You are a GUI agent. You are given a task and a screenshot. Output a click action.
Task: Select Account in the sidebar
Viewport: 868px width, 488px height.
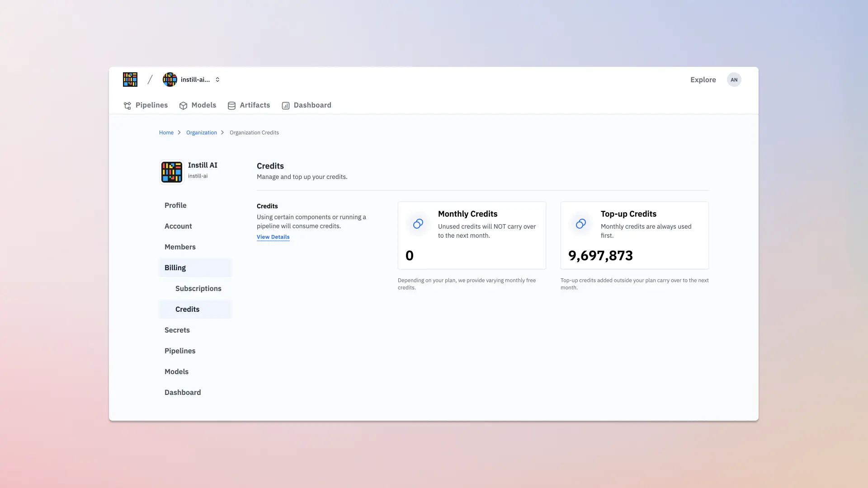tap(195, 226)
